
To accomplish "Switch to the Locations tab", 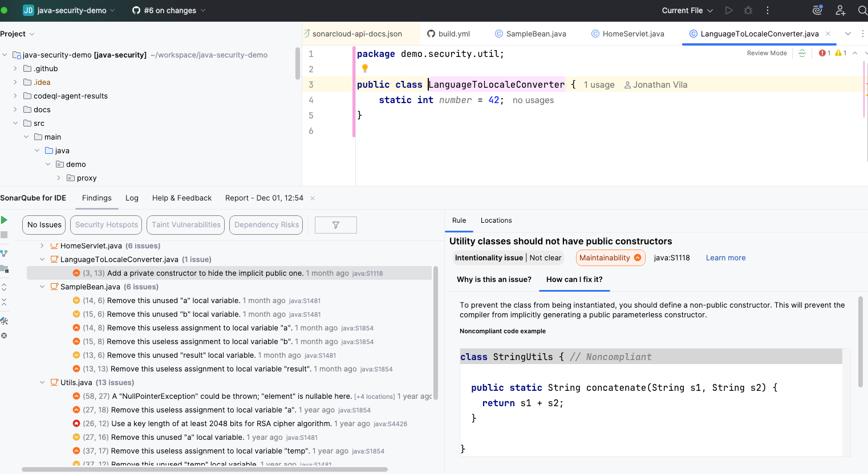I will 496,220.
